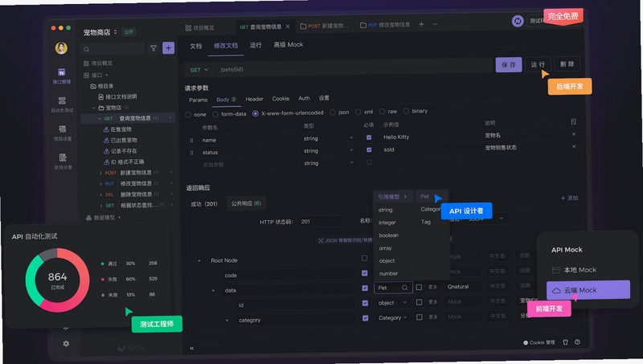The height and width of the screenshot is (364, 643).
Task: Open the Params request tab
Action: click(x=198, y=100)
